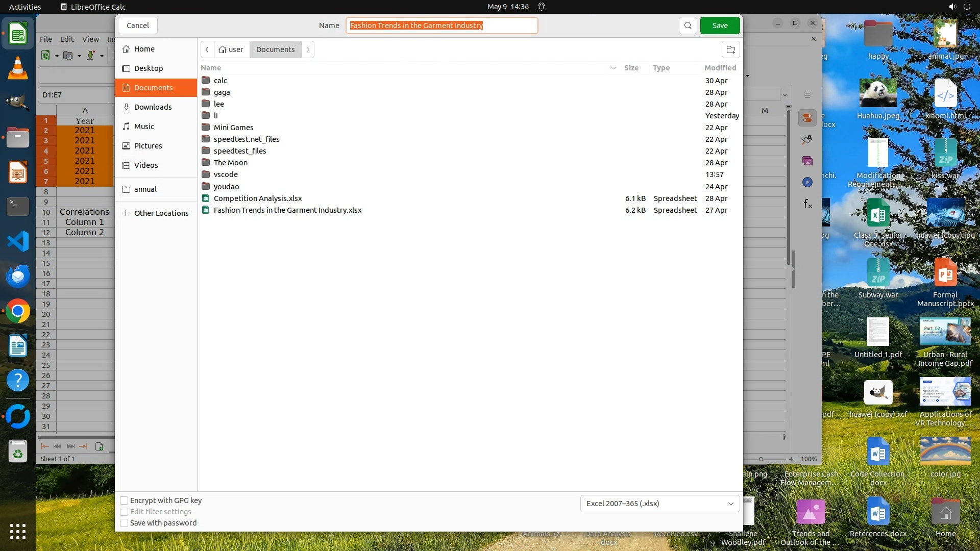Enable Encrypt with GPG key
Screen dimensions: 980x551
click(124, 500)
